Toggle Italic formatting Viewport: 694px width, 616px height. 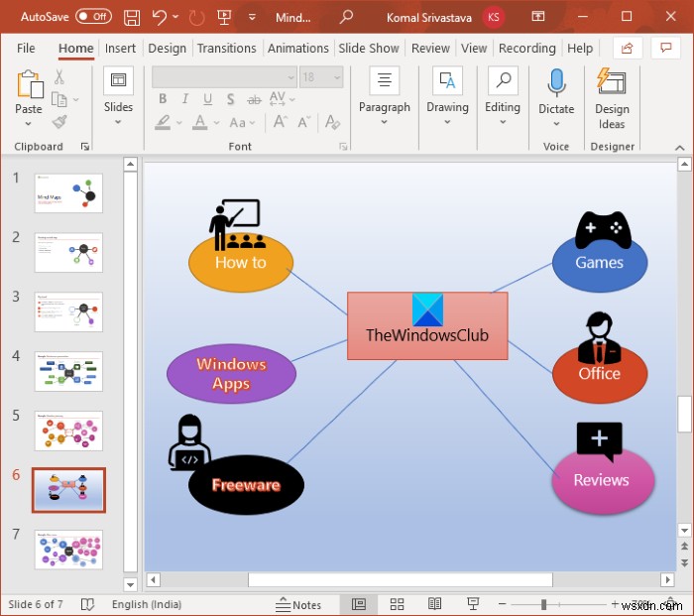click(x=185, y=99)
